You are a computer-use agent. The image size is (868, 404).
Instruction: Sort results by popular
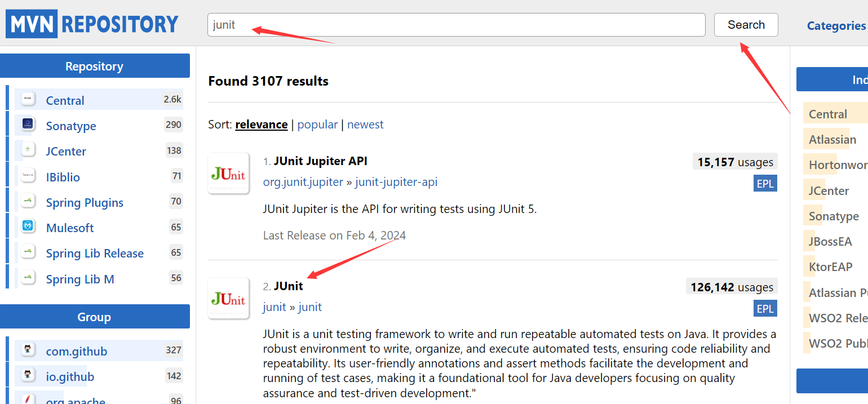tap(317, 125)
